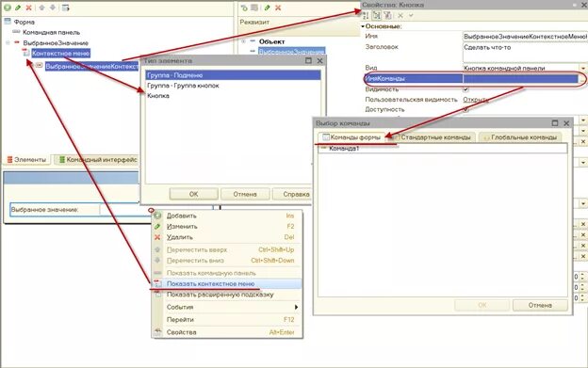
Task: Click the add column icon above Реквизит list
Action: 254,8
